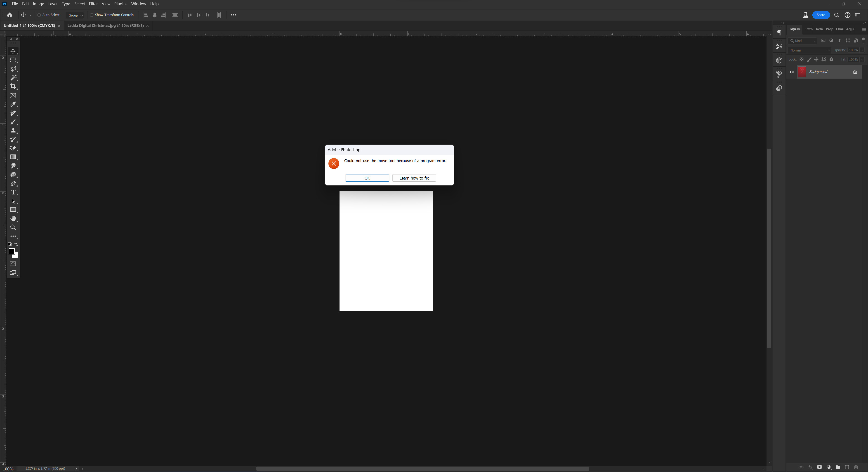The image size is (868, 472).
Task: Open the Group auto-select dropdown
Action: [75, 15]
